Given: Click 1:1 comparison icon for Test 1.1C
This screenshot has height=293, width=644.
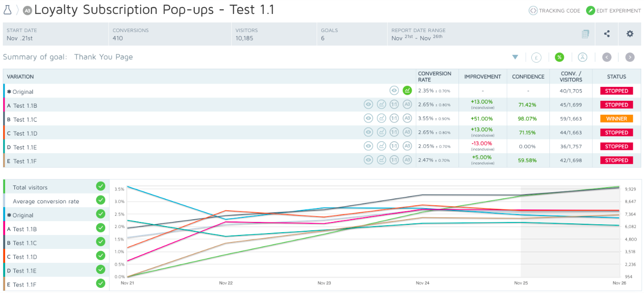Looking at the screenshot, I should pyautogui.click(x=394, y=118).
